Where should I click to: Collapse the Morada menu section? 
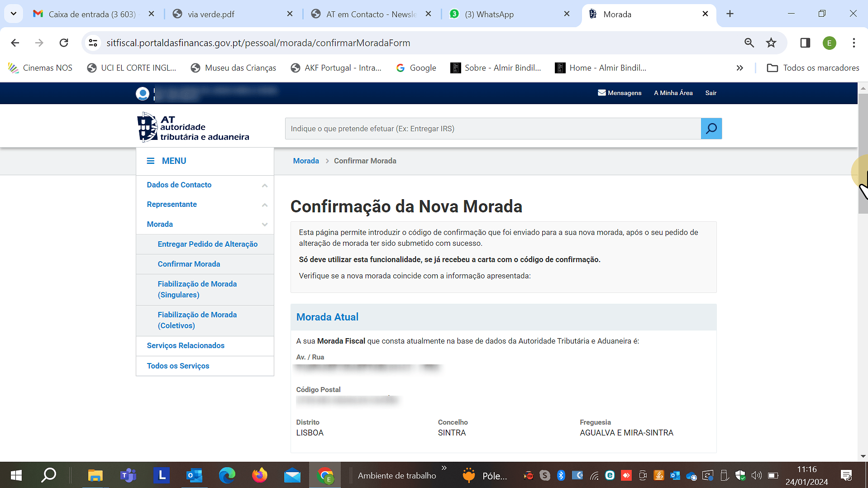click(x=264, y=225)
